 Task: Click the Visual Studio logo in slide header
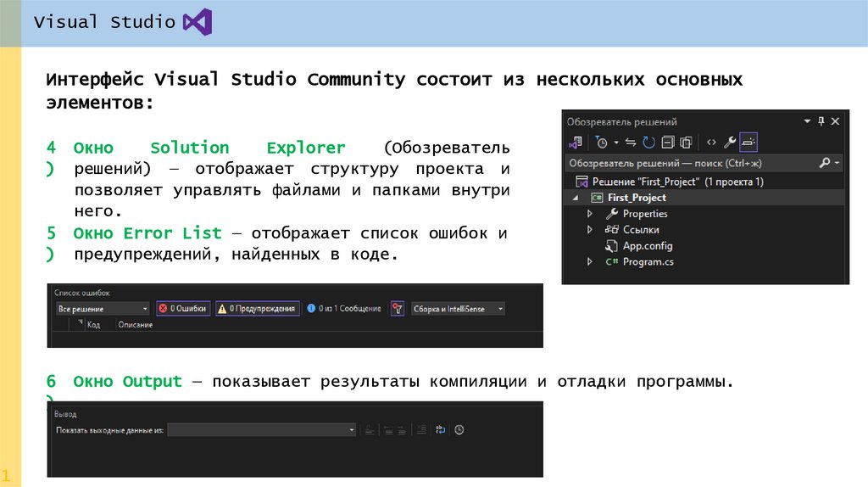point(198,22)
